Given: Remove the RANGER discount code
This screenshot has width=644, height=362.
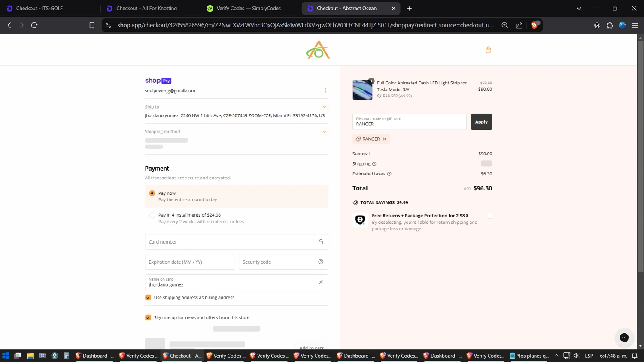Looking at the screenshot, I should [x=385, y=139].
